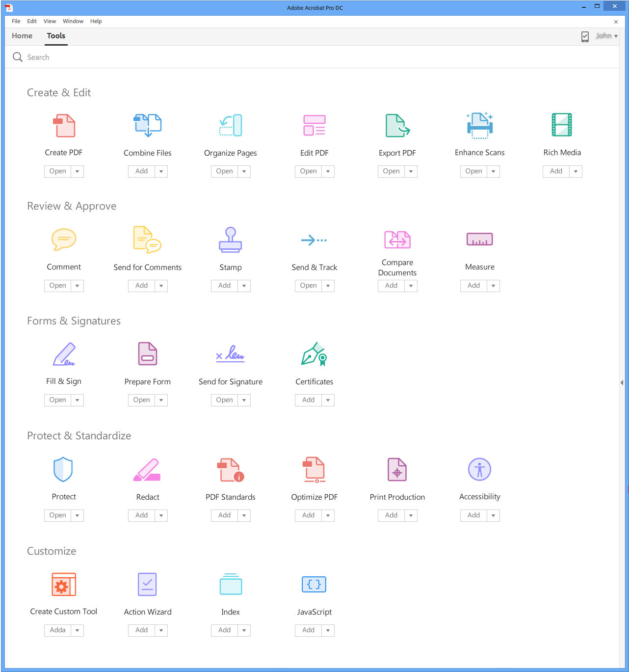Switch to the Home tab

[x=22, y=36]
